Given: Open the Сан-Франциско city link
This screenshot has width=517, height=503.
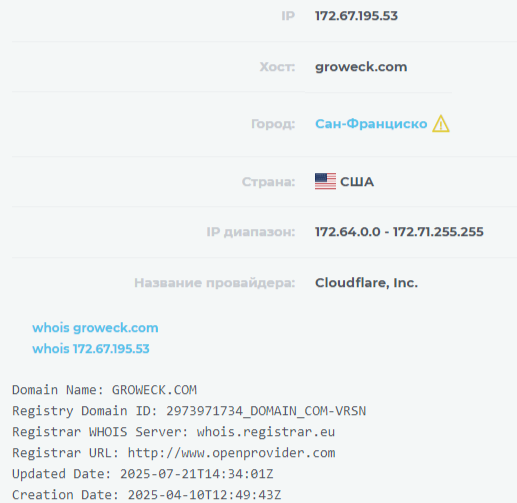Looking at the screenshot, I should pyautogui.click(x=371, y=124).
